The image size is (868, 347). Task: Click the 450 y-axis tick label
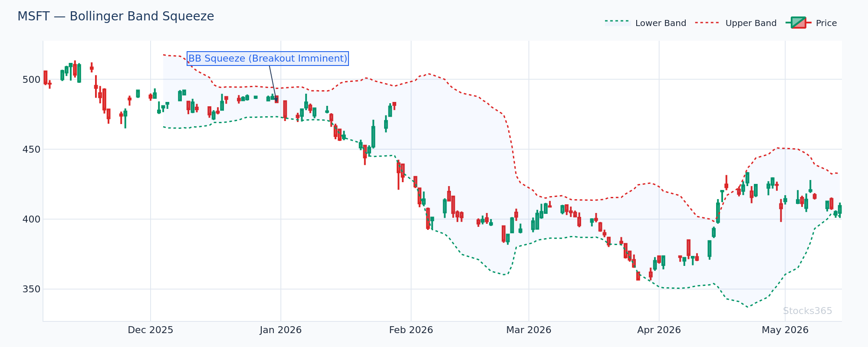tap(32, 150)
